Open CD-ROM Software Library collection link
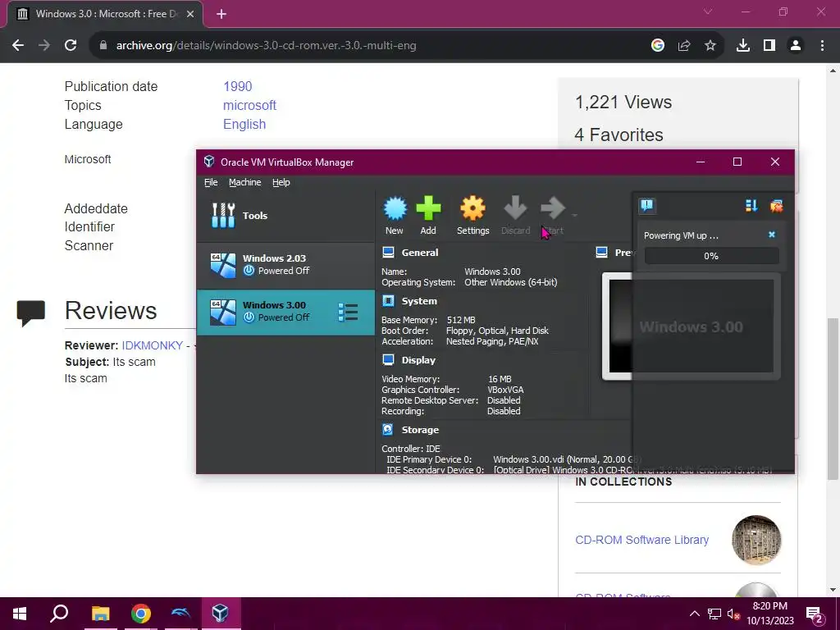Image resolution: width=840 pixels, height=630 pixels. click(641, 540)
